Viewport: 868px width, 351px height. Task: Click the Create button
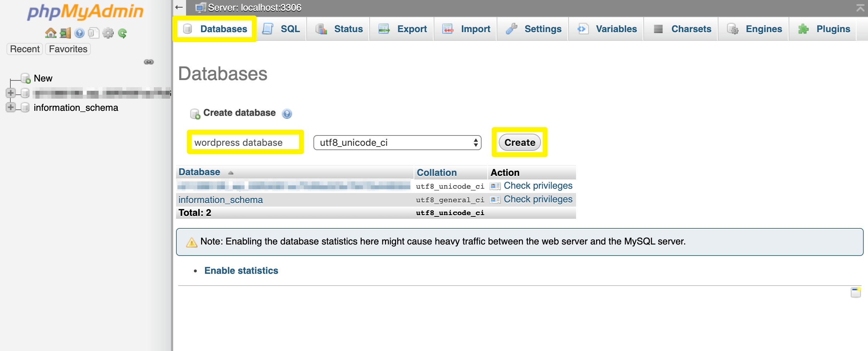(x=520, y=143)
